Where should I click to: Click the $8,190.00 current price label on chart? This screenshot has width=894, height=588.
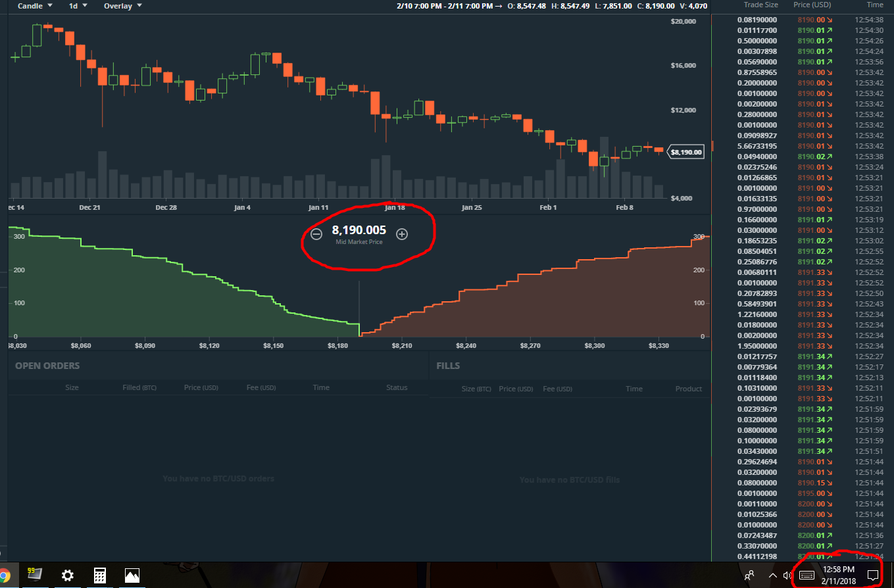[686, 152]
